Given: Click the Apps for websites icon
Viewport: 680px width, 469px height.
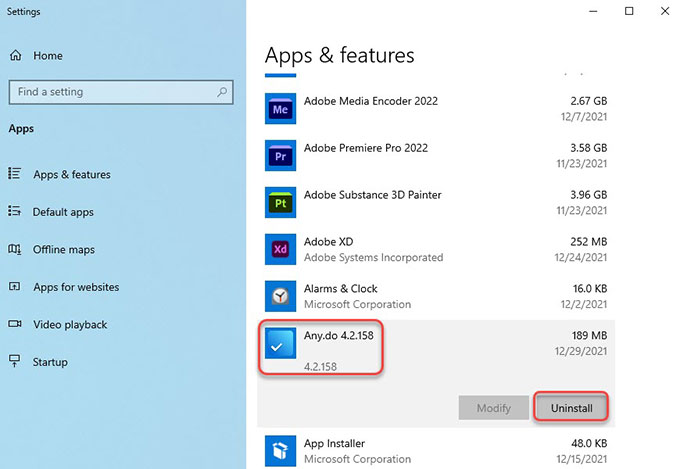Looking at the screenshot, I should [x=14, y=286].
